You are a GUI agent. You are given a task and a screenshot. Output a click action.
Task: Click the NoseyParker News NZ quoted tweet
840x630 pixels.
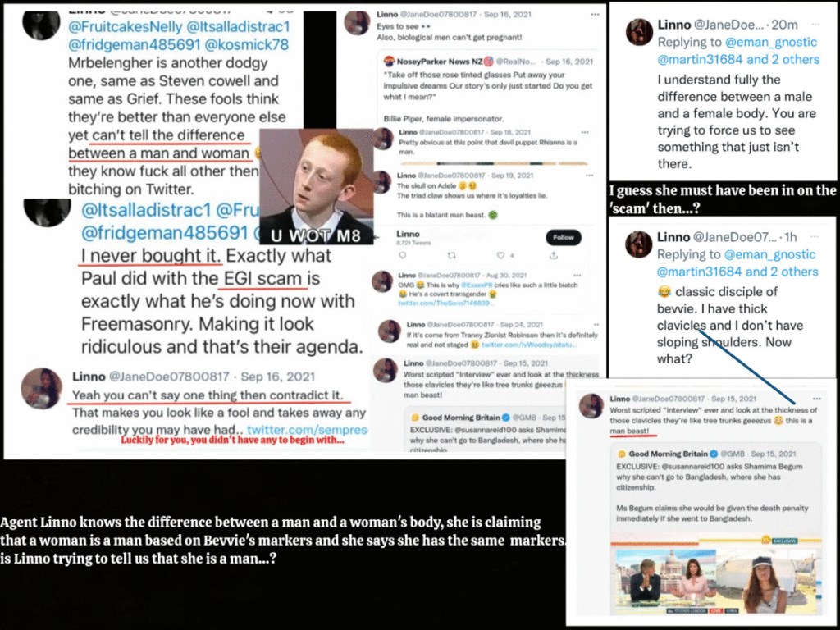[489, 89]
